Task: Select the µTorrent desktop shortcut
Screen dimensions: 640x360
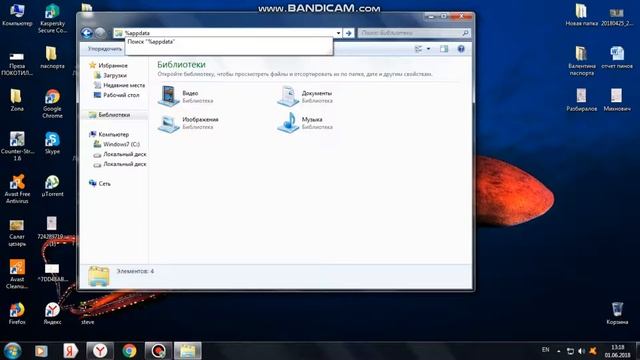Action: pos(52,186)
